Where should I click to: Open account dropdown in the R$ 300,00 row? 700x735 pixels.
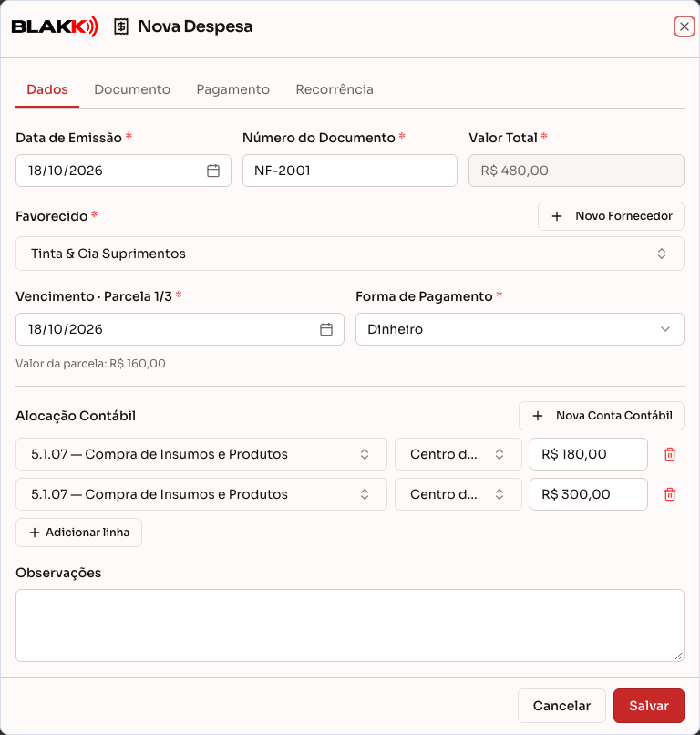coord(201,494)
